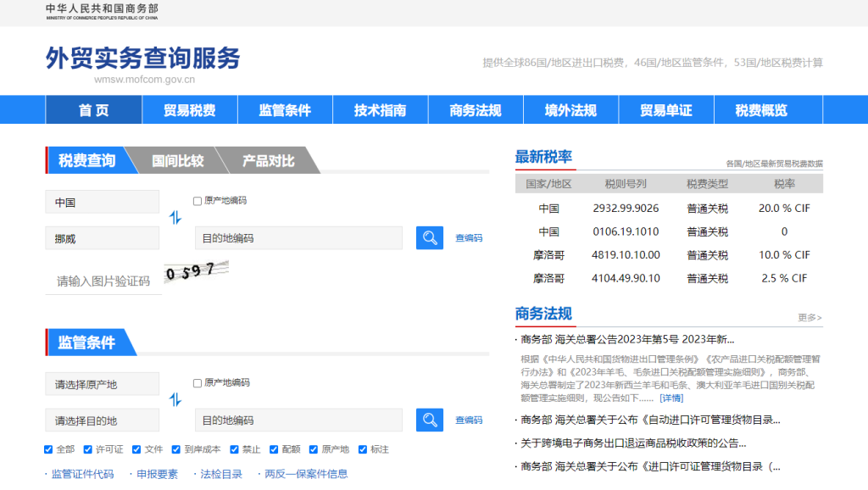Open 法检目录 link
Image resolution: width=868 pixels, height=490 pixels.
[x=221, y=474]
